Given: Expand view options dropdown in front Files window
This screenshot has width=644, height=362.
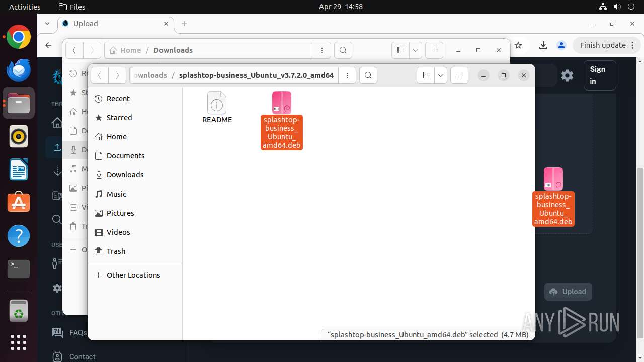Looking at the screenshot, I should pyautogui.click(x=441, y=75).
